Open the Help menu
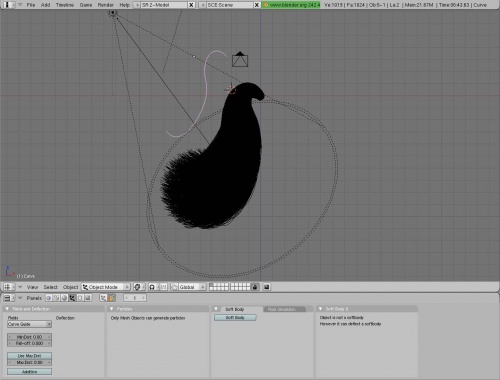 click(124, 5)
